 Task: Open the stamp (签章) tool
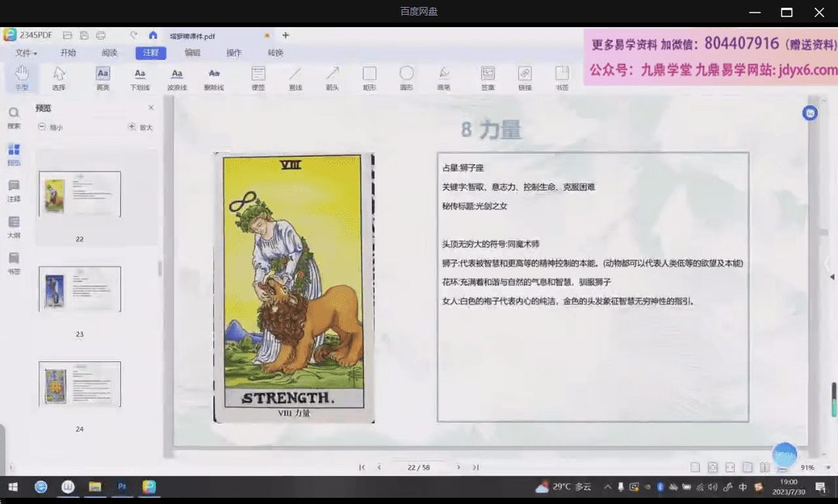[487, 78]
